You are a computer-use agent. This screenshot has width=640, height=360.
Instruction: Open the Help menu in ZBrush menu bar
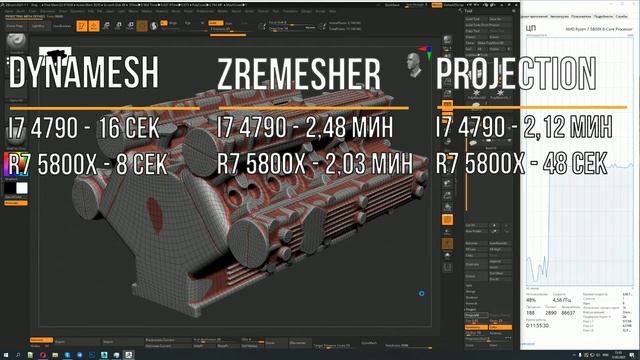coord(333,11)
